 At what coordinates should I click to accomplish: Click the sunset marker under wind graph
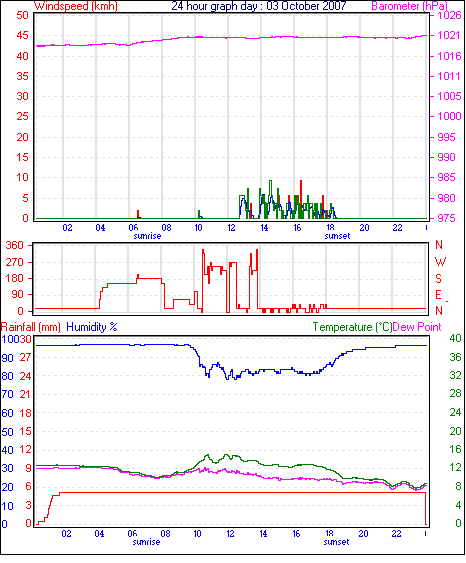point(337,236)
